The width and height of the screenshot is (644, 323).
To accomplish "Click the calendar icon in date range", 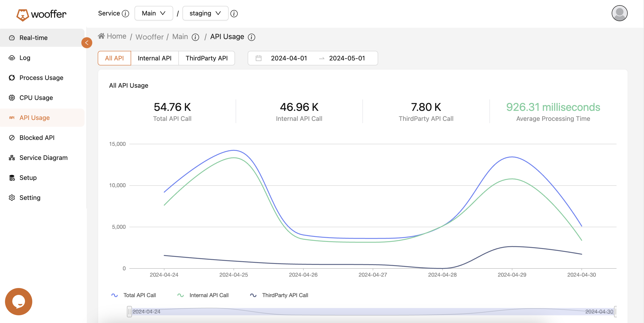I will 258,58.
